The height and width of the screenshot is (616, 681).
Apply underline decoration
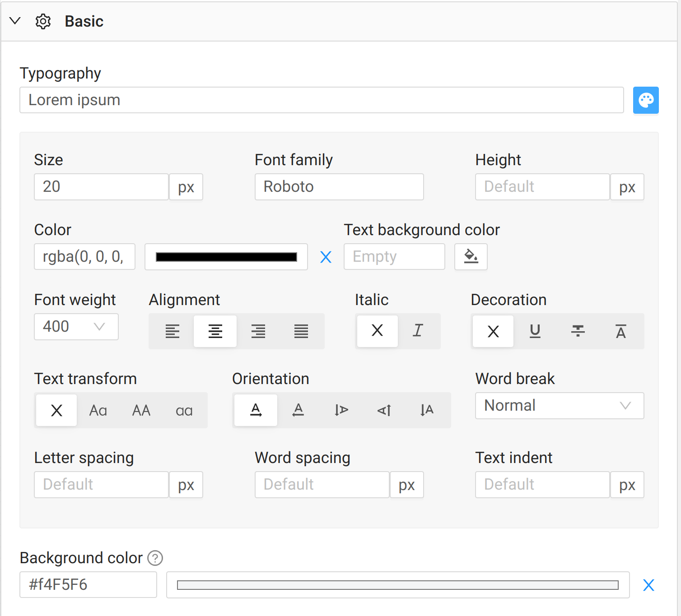535,331
